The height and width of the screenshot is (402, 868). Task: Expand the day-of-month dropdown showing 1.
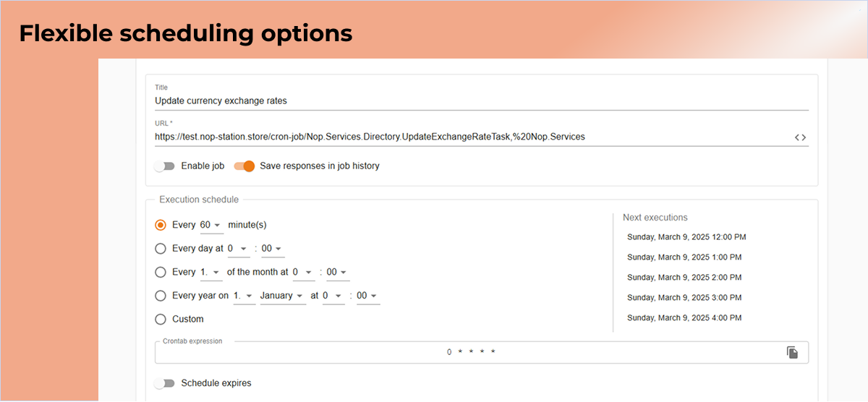pyautogui.click(x=210, y=273)
